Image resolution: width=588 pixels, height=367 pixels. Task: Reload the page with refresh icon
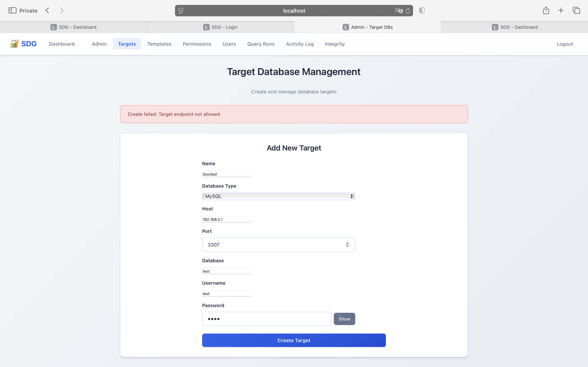tap(408, 11)
